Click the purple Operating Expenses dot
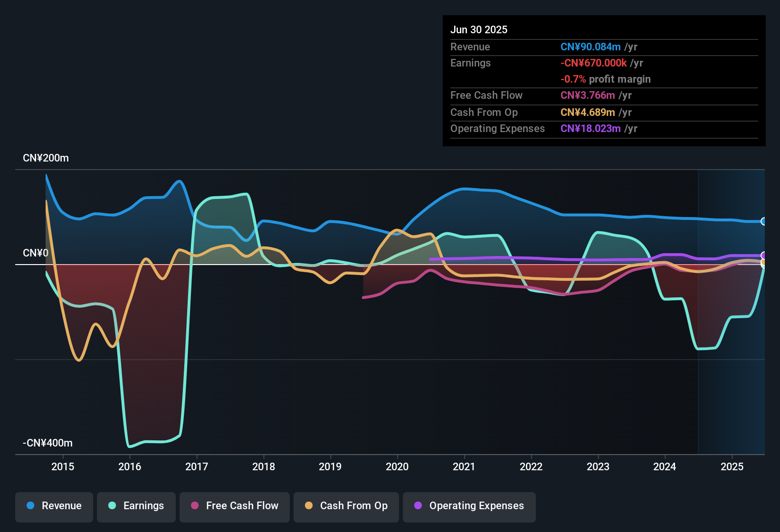780x532 pixels. point(418,506)
